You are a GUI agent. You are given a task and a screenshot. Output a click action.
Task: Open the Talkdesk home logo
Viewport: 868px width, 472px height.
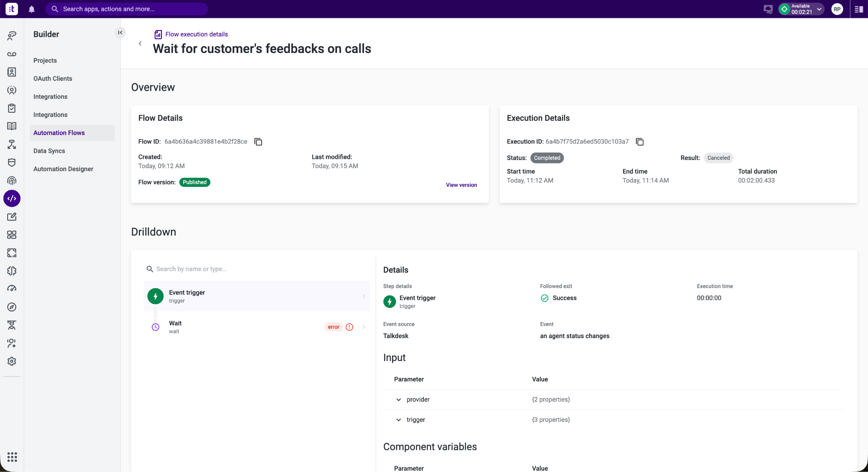pos(12,9)
